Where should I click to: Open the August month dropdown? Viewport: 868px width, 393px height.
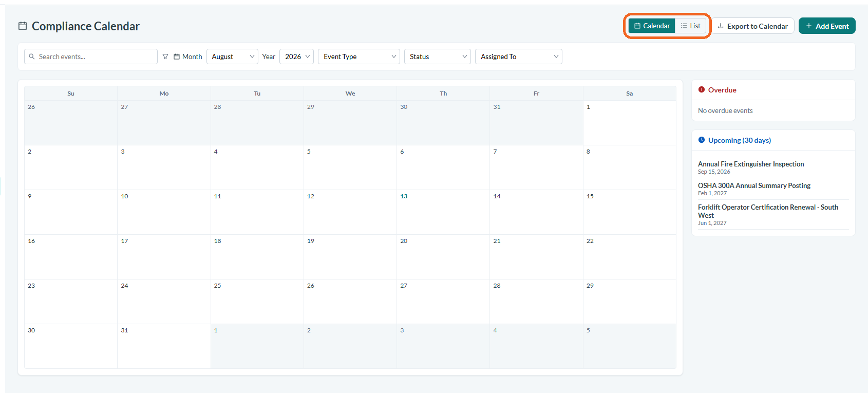[x=232, y=57]
